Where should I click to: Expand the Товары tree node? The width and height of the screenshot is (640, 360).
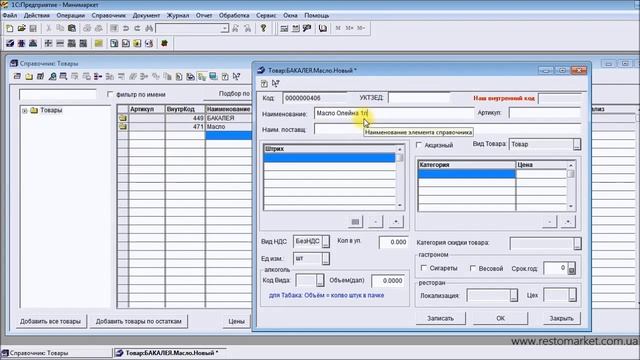point(25,111)
